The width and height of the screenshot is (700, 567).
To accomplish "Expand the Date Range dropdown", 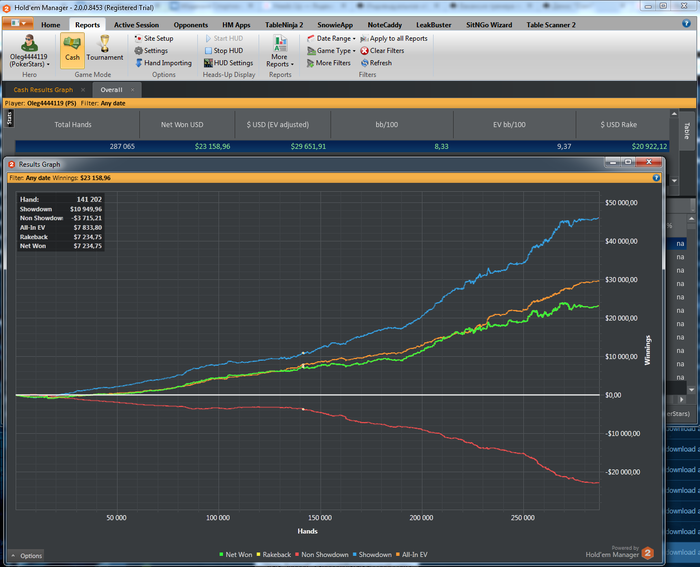I will tap(333, 38).
